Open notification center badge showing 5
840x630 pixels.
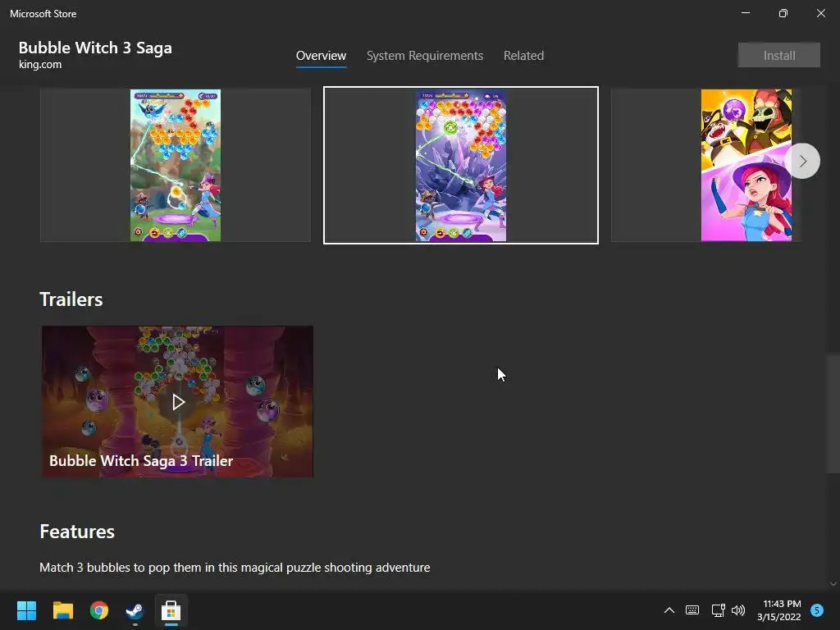pyautogui.click(x=817, y=610)
